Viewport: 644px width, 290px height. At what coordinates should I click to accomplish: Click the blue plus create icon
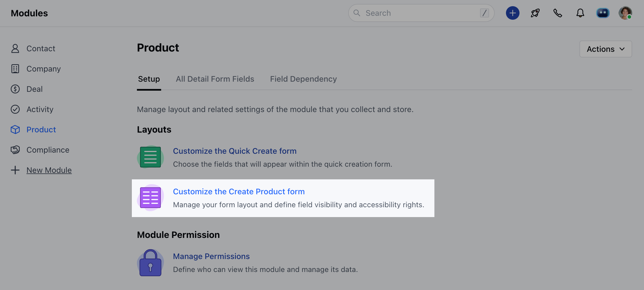[512, 13]
